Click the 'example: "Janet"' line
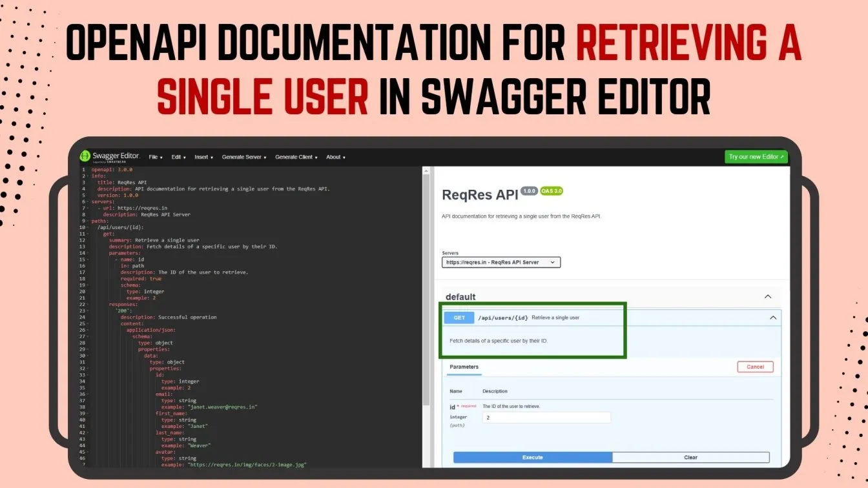 [x=183, y=426]
